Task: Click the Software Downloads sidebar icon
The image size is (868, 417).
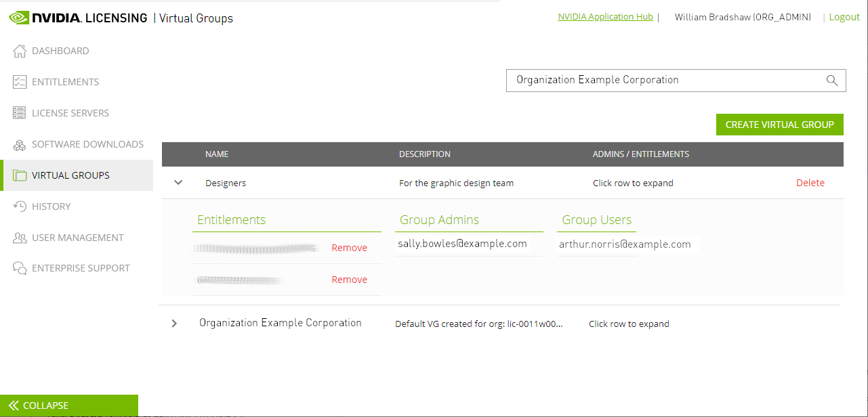Action: click(x=19, y=144)
